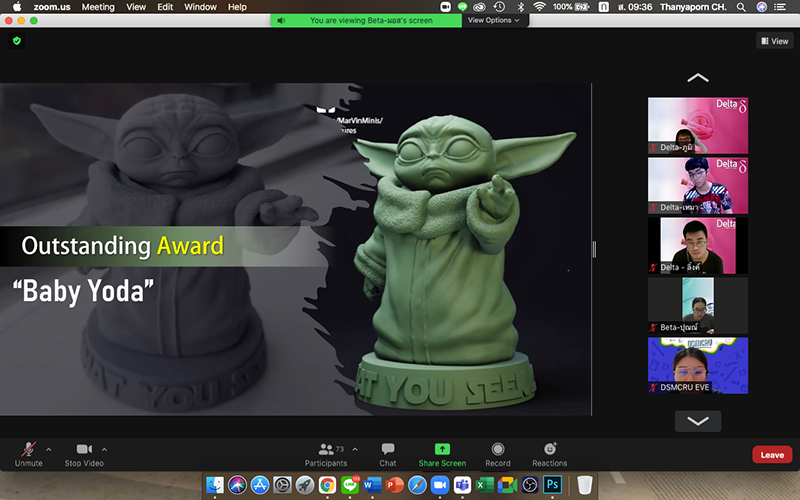Click the LINE status icon in menu bar

point(462,7)
